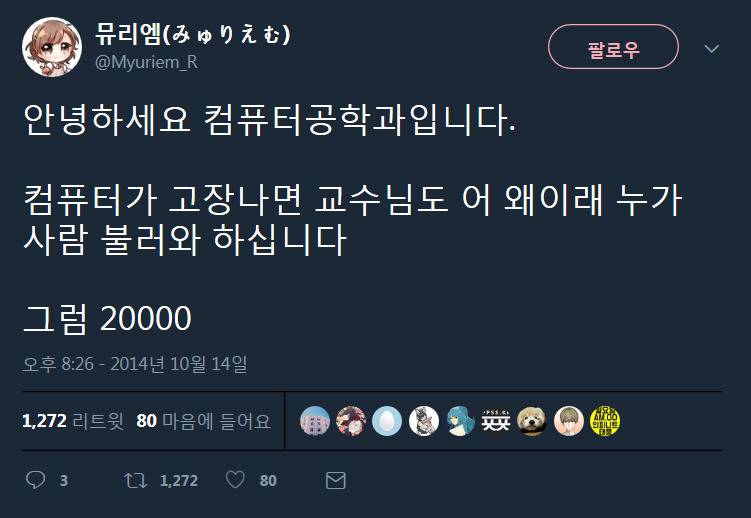751x518 pixels.
Task: Open 뮤리엠 profile avatar picture
Action: tap(52, 47)
